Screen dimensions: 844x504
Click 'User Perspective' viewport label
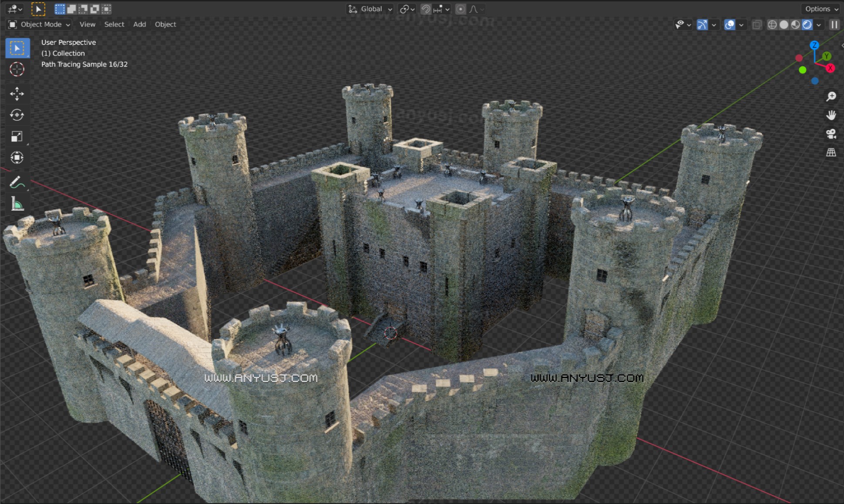(68, 42)
